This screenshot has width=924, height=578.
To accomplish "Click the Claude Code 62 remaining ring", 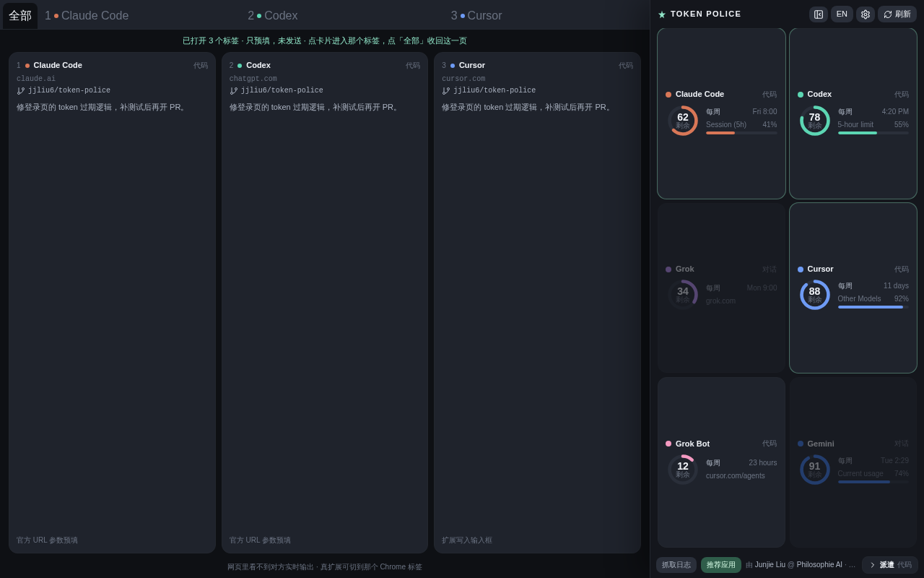I will (x=683, y=121).
